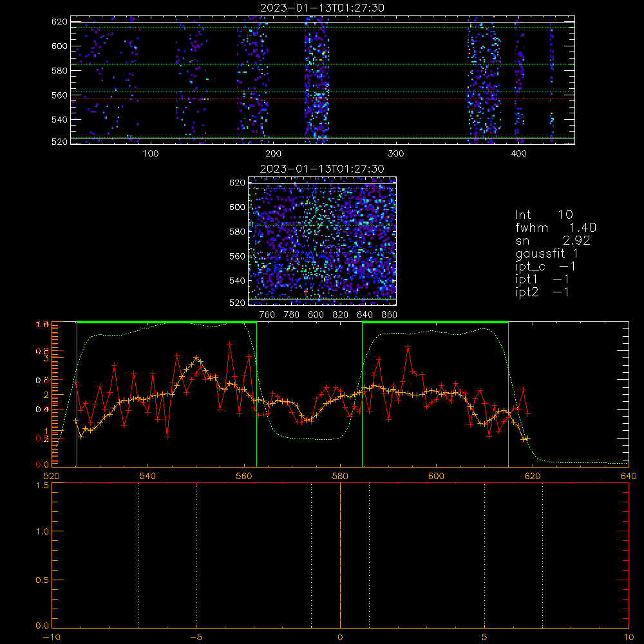Click y-axis label 540 on the top strip plot
The height and width of the screenshot is (644, 644).
(59, 120)
